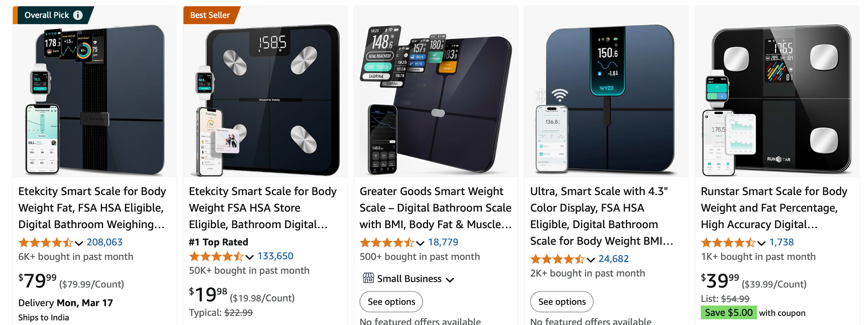Open the 133,650 reviews link
Viewport: 868px width, 325px height.
point(276,256)
